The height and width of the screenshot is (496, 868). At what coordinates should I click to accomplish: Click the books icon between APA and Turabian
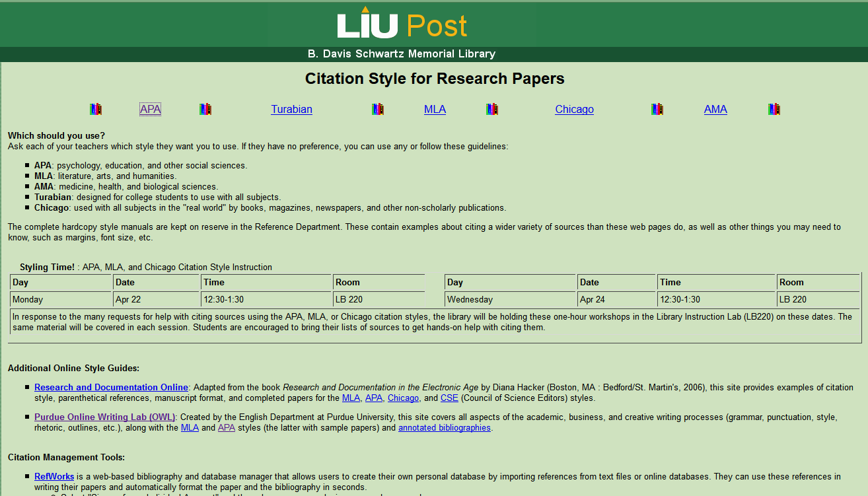click(205, 109)
